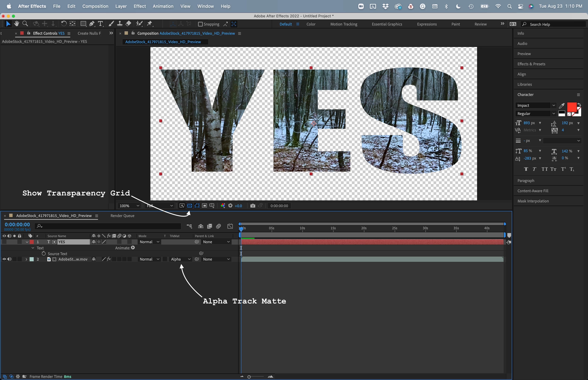Enable the Snapping checkbox
The height and width of the screenshot is (380, 588).
coord(200,24)
